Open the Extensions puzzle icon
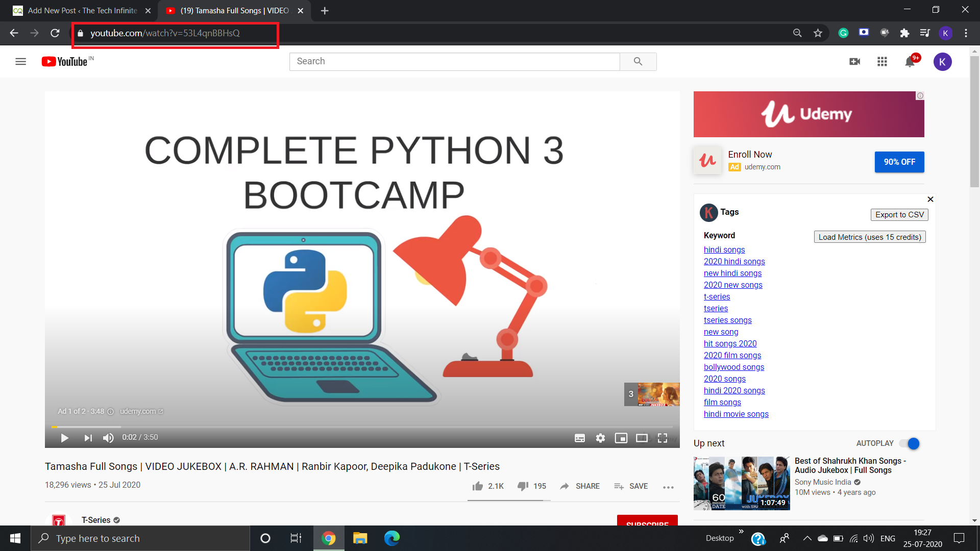This screenshot has width=980, height=551. (904, 33)
